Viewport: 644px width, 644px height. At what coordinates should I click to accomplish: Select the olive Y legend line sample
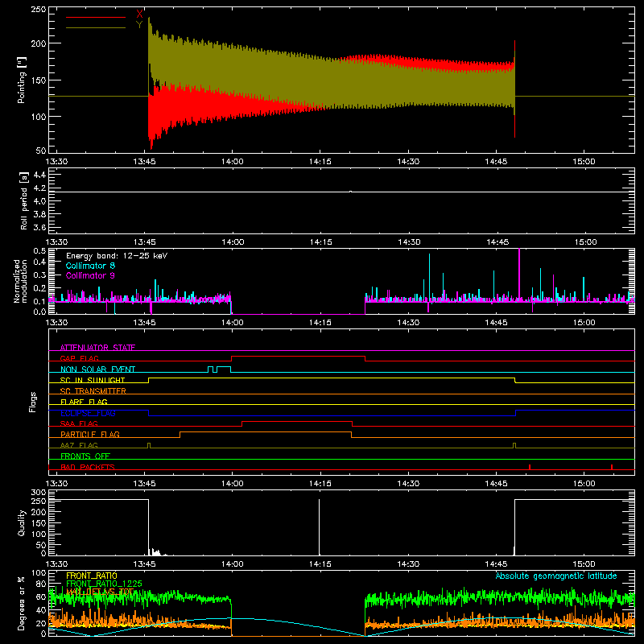pos(96,27)
